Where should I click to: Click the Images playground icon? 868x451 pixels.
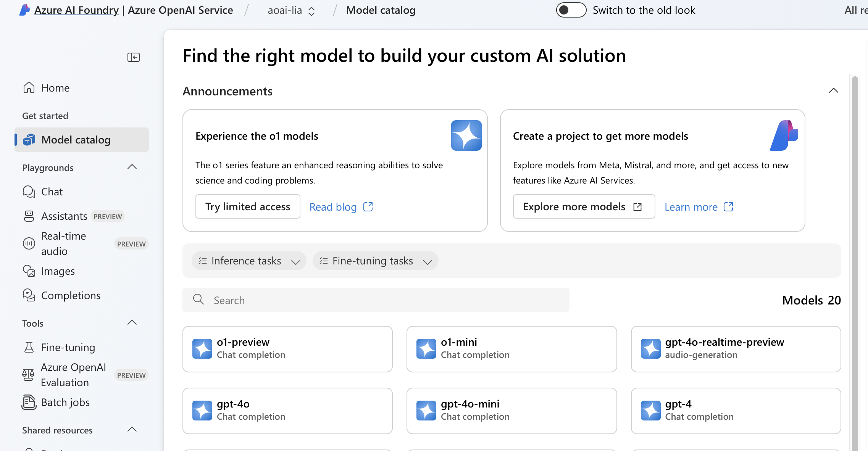coord(29,271)
